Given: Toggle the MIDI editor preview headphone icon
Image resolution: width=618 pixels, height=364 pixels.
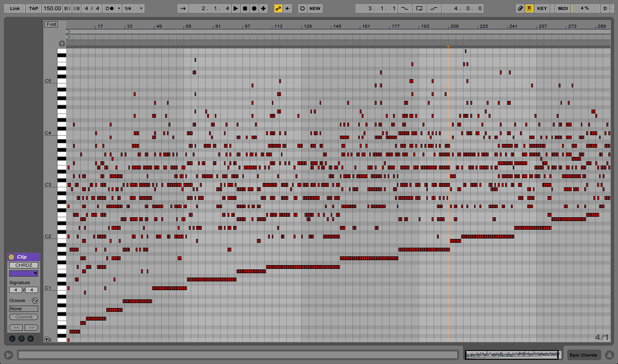Looking at the screenshot, I should (x=62, y=44).
